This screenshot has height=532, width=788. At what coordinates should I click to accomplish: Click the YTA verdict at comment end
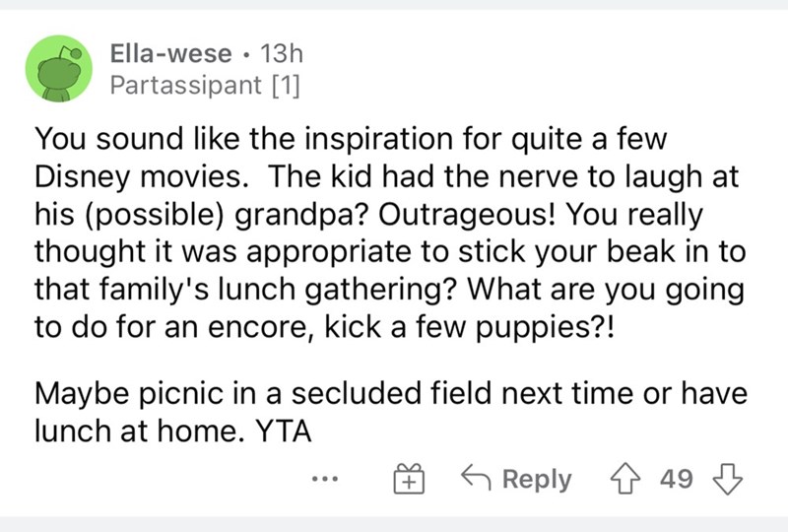point(284,431)
